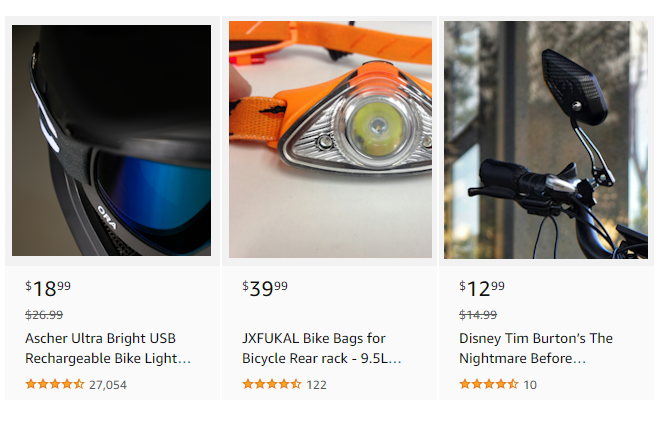Click the first star of the Ascher rating

pyautogui.click(x=31, y=384)
